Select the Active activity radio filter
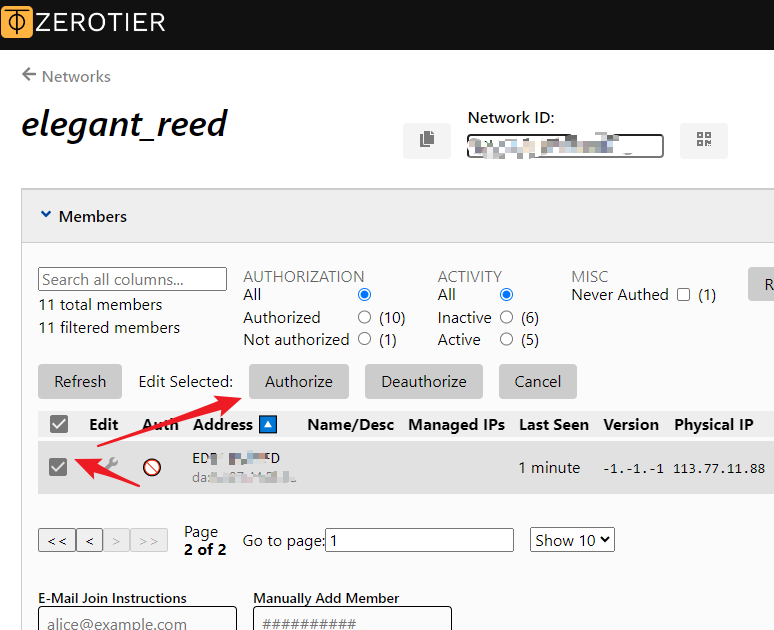Image resolution: width=774 pixels, height=630 pixels. point(506,340)
